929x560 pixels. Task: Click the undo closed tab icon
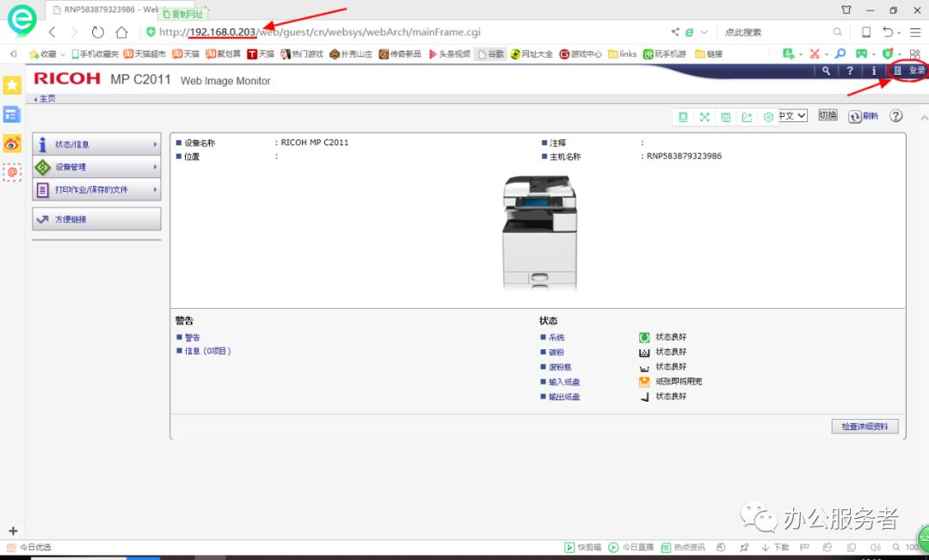[x=888, y=32]
